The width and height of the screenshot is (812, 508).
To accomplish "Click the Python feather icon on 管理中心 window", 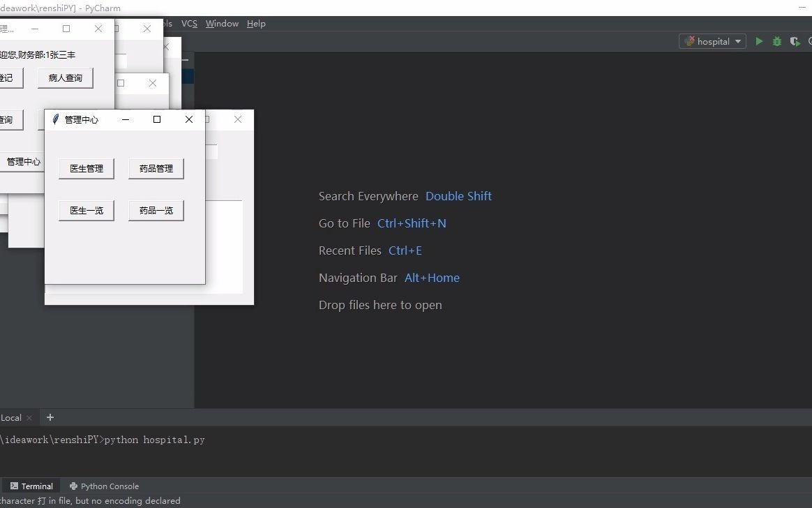I will [56, 119].
